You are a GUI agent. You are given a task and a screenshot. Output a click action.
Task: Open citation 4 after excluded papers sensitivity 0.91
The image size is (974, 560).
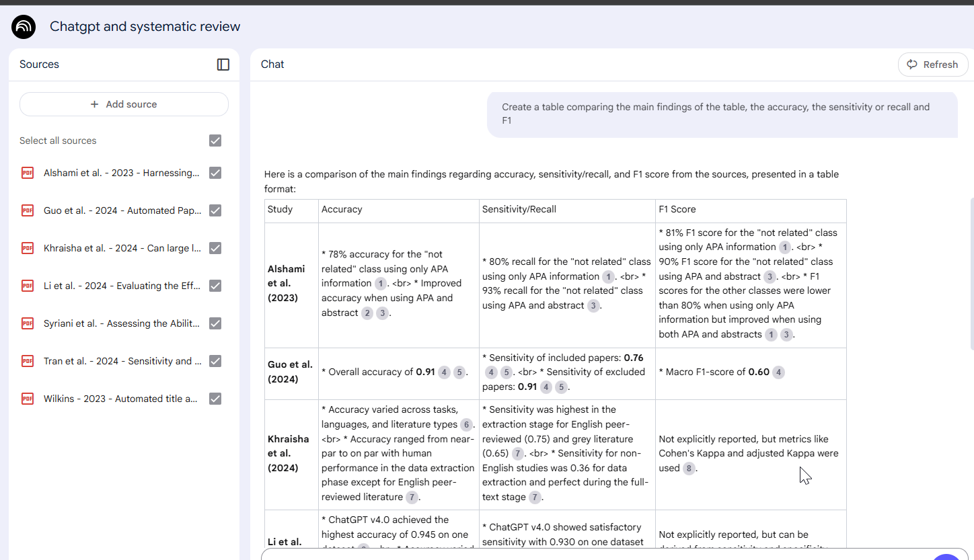(x=546, y=387)
